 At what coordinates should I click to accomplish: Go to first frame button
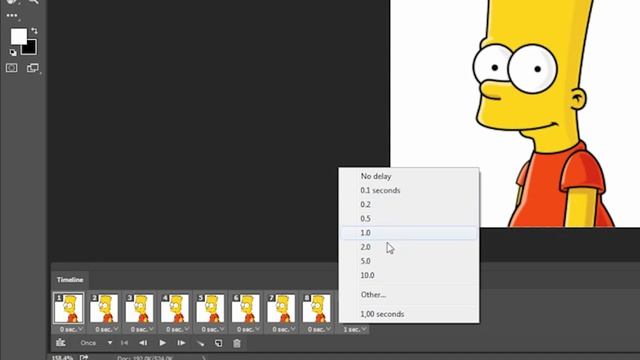tap(124, 343)
